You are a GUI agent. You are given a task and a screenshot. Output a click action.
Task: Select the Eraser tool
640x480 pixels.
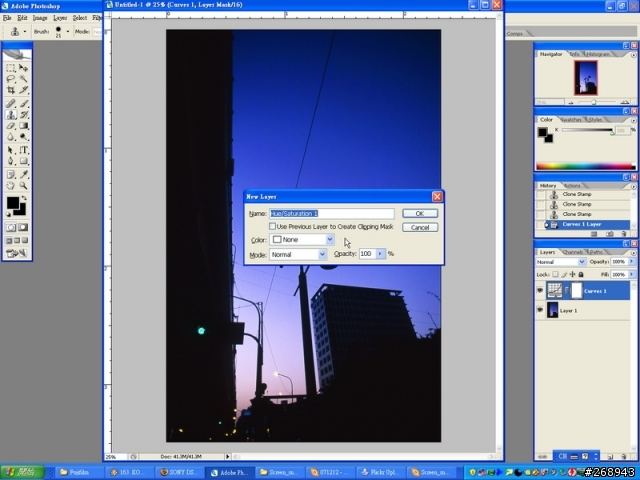(x=11, y=126)
